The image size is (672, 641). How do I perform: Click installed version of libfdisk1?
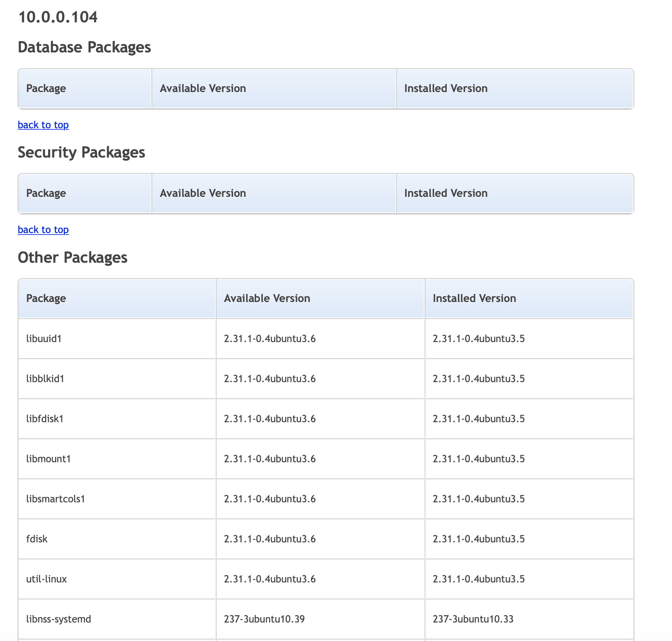coord(529,419)
